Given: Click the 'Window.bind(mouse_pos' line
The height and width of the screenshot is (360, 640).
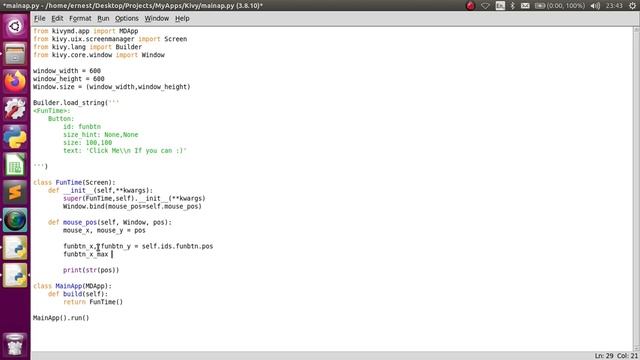Looking at the screenshot, I should coord(132,207).
